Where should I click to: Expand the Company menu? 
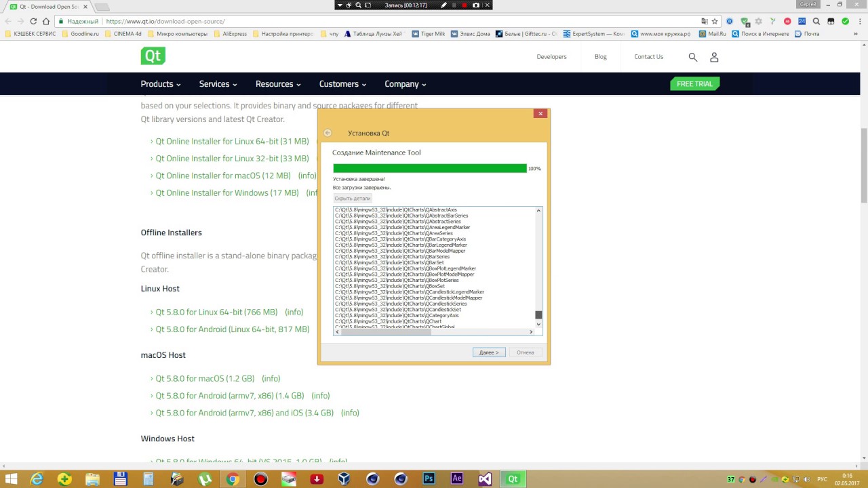405,84
